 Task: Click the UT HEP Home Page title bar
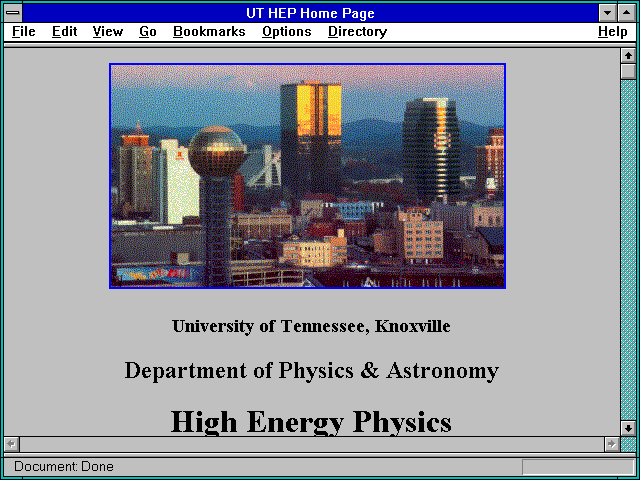tap(310, 13)
